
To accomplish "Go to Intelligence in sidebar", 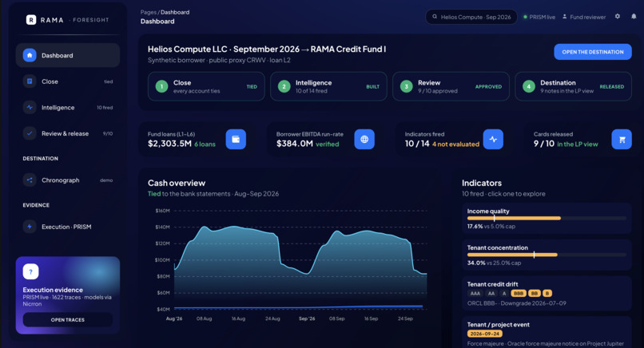I will (68, 108).
